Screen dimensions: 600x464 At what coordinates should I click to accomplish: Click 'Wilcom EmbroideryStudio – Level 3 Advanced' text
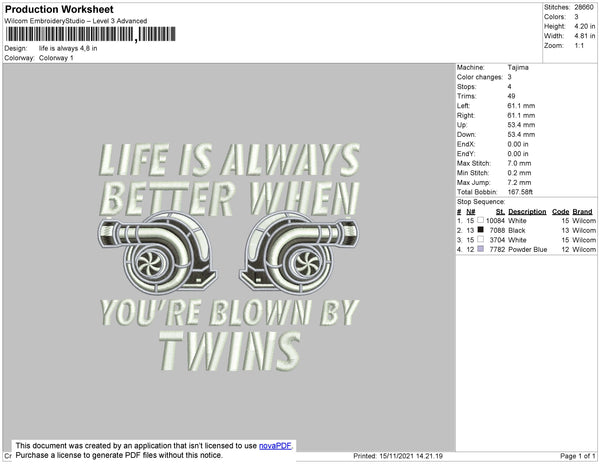click(76, 21)
